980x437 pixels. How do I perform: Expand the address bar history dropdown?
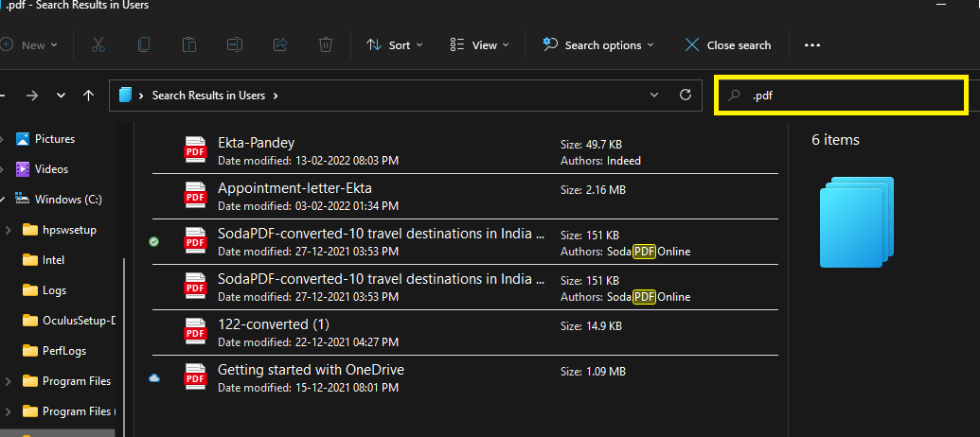tap(653, 96)
